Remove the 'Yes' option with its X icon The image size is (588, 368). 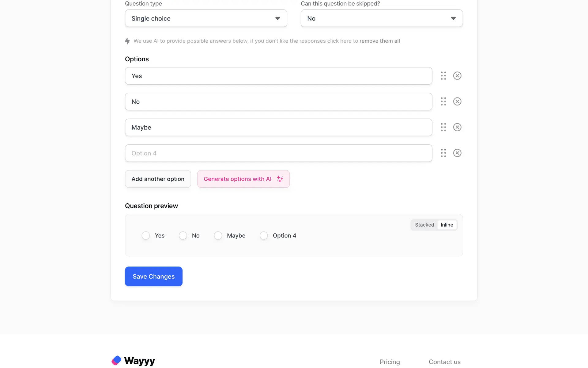pyautogui.click(x=457, y=76)
